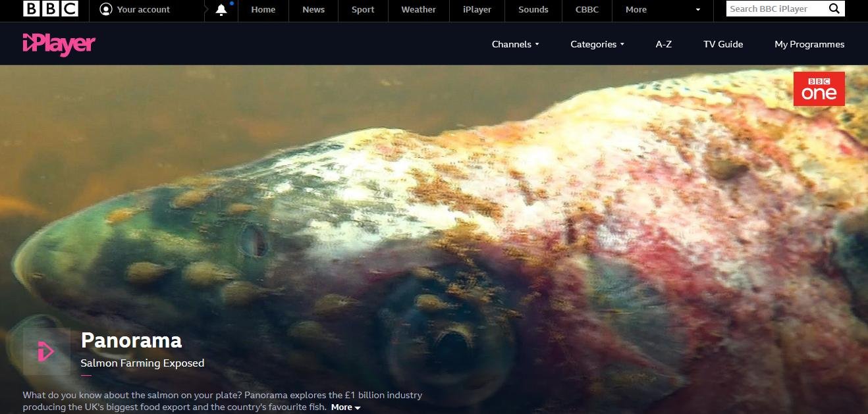868x414 pixels.
Task: Open the Channels dropdown
Action: pos(515,44)
